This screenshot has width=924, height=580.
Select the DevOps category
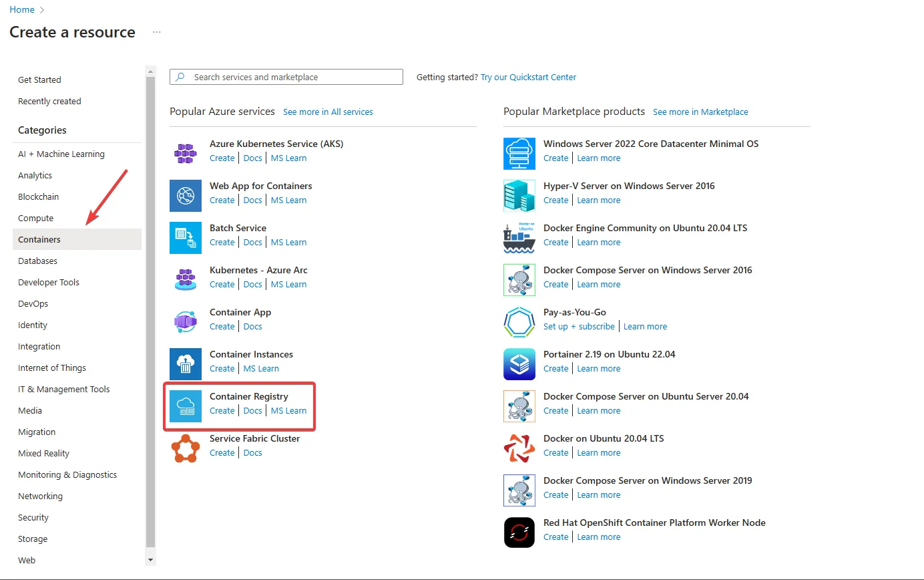coord(77,303)
